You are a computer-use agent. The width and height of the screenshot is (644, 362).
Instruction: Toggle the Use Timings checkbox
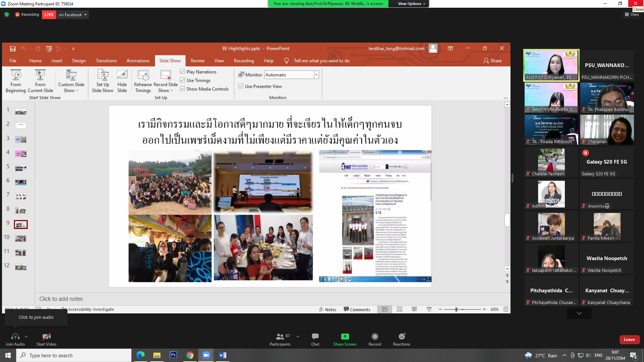(182, 80)
